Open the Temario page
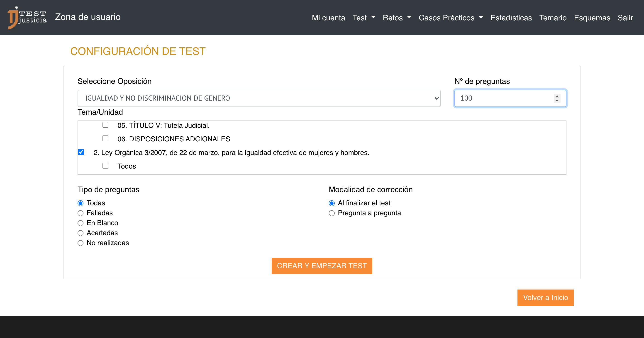This screenshot has height=338, width=644. (553, 18)
